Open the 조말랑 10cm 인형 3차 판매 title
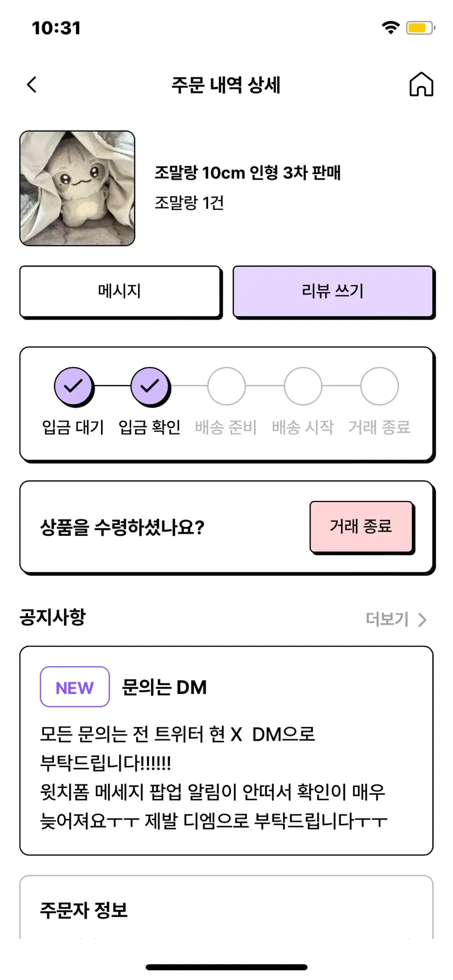 tap(247, 173)
